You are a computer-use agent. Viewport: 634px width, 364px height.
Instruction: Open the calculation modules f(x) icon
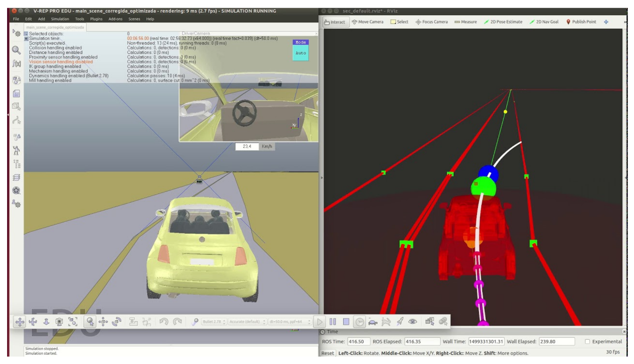(16, 63)
